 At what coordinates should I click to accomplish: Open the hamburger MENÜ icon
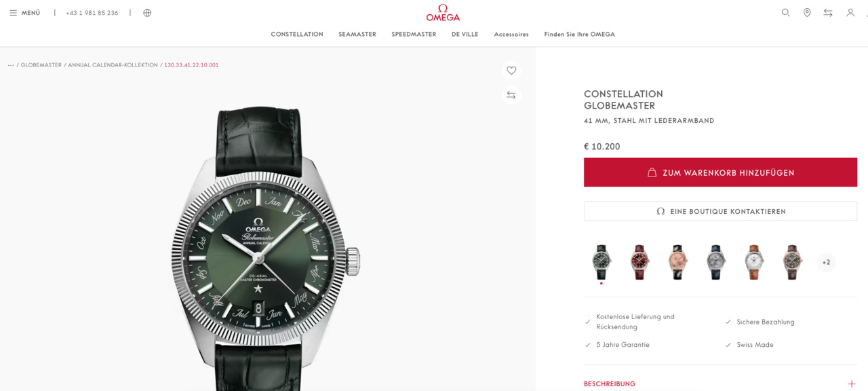[13, 13]
